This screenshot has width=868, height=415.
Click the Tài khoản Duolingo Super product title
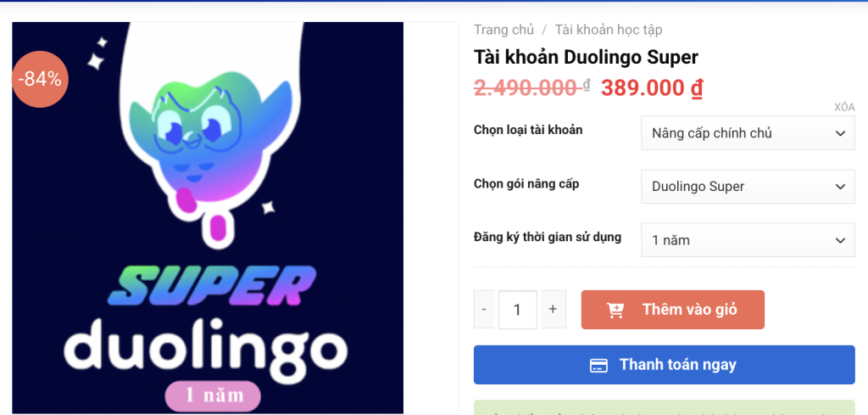pyautogui.click(x=587, y=57)
